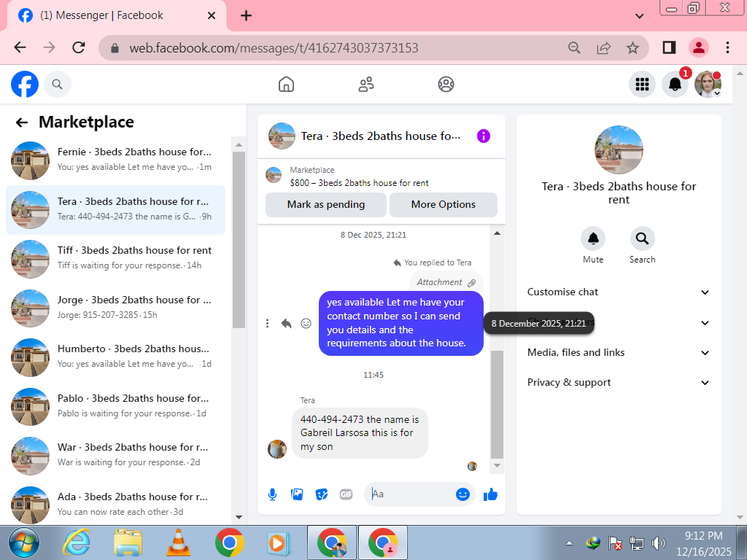The width and height of the screenshot is (747, 560).
Task: Open taskbar volume speaker icon
Action: [659, 543]
